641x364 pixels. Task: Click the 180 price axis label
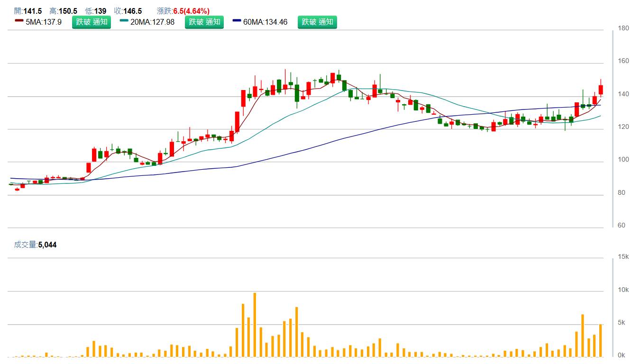click(x=624, y=28)
